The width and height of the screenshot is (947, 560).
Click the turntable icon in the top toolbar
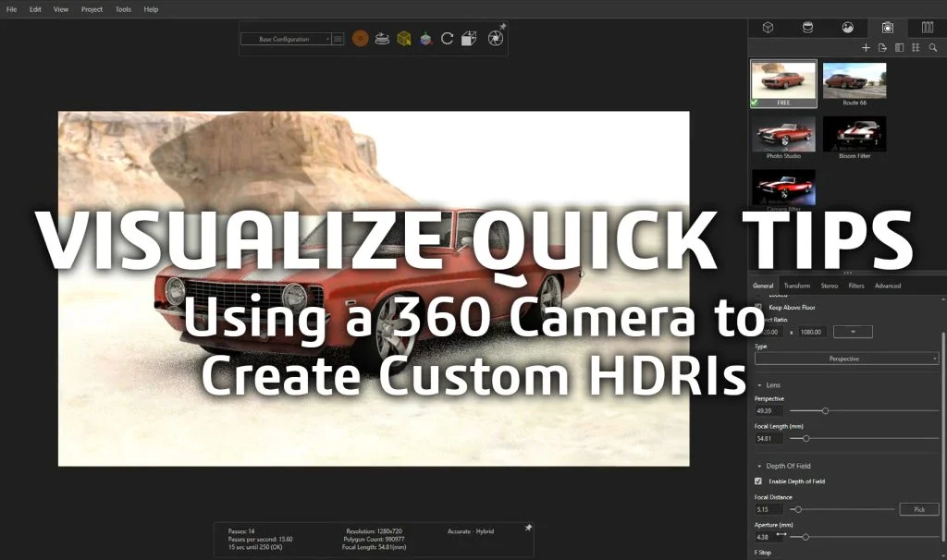tap(382, 39)
